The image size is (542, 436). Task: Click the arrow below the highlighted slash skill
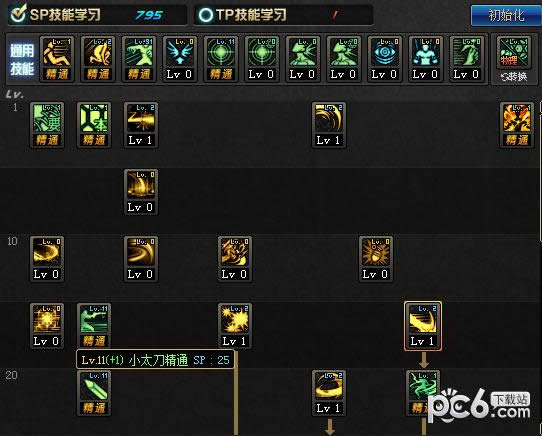click(423, 360)
